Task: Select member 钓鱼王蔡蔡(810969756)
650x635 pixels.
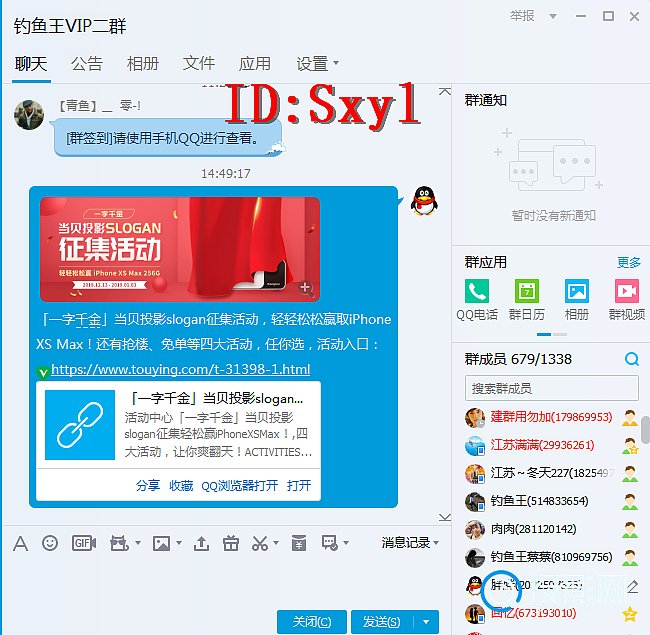Action: tap(551, 557)
